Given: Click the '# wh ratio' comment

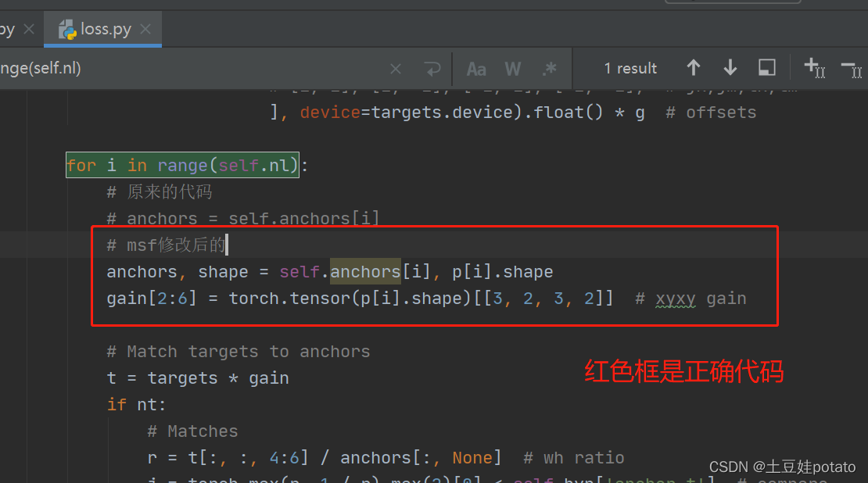Looking at the screenshot, I should [x=574, y=457].
